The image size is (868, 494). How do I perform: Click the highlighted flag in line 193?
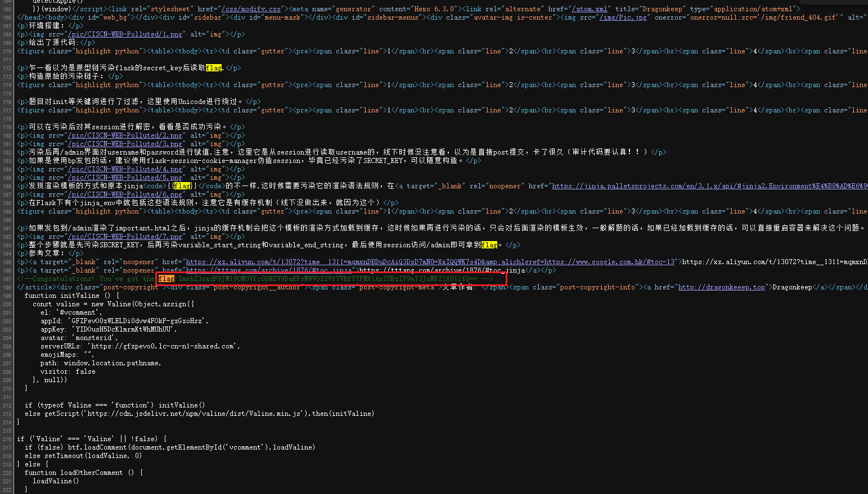click(x=489, y=245)
